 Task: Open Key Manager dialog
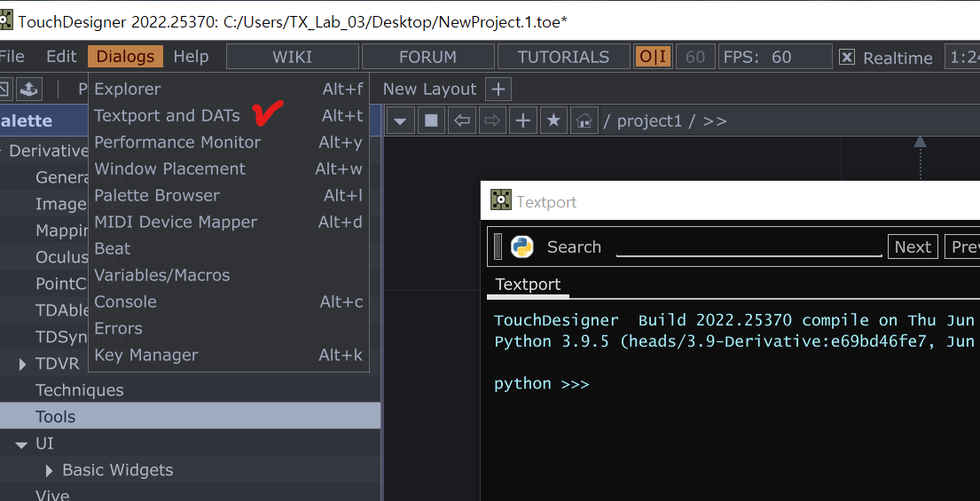point(229,355)
